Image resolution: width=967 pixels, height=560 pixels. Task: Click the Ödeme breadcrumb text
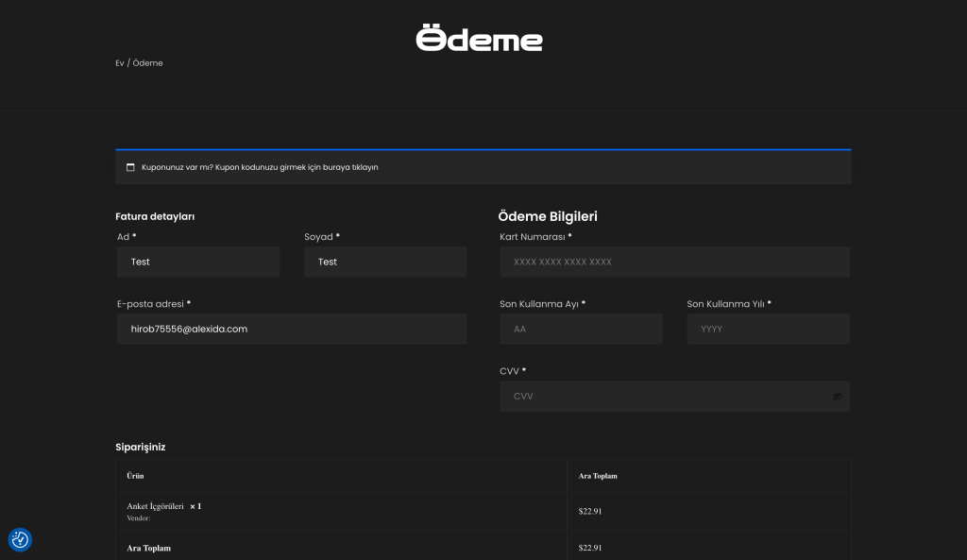(147, 63)
